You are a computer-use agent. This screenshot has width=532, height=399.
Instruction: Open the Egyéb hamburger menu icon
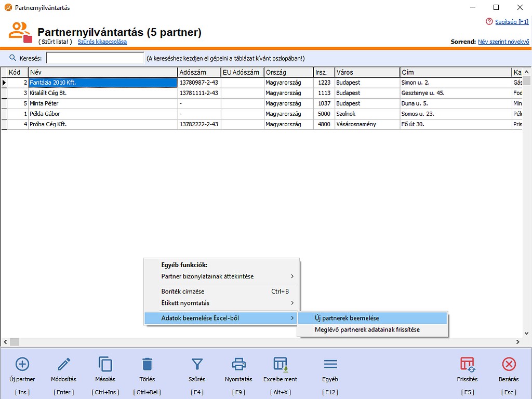pyautogui.click(x=330, y=364)
